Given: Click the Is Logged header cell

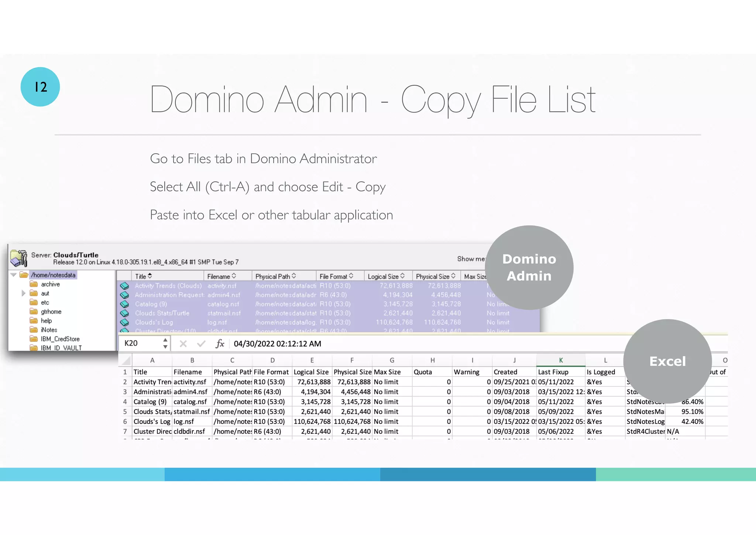Looking at the screenshot, I should tap(605, 372).
